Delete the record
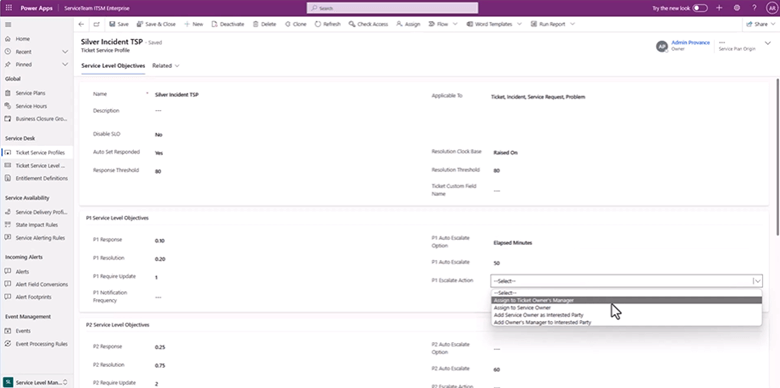780x388 pixels. 264,24
